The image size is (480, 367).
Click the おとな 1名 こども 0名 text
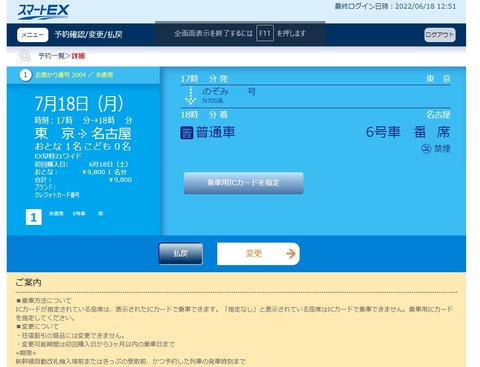click(83, 146)
